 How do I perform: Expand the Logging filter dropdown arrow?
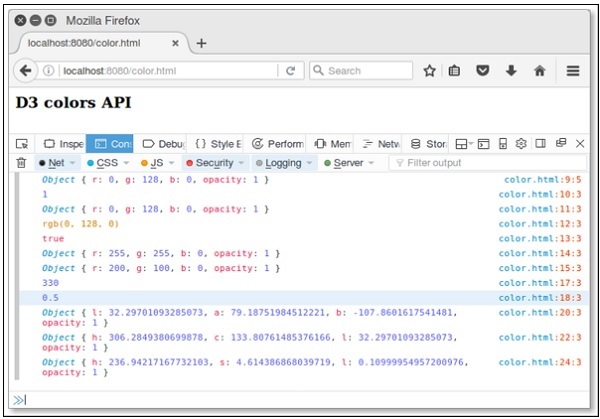[x=309, y=163]
